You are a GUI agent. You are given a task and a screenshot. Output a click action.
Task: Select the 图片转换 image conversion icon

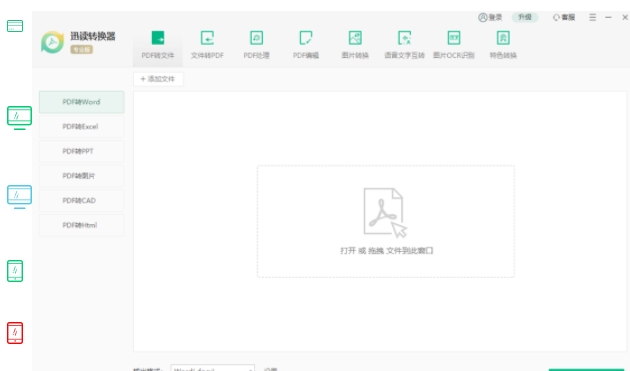355,38
